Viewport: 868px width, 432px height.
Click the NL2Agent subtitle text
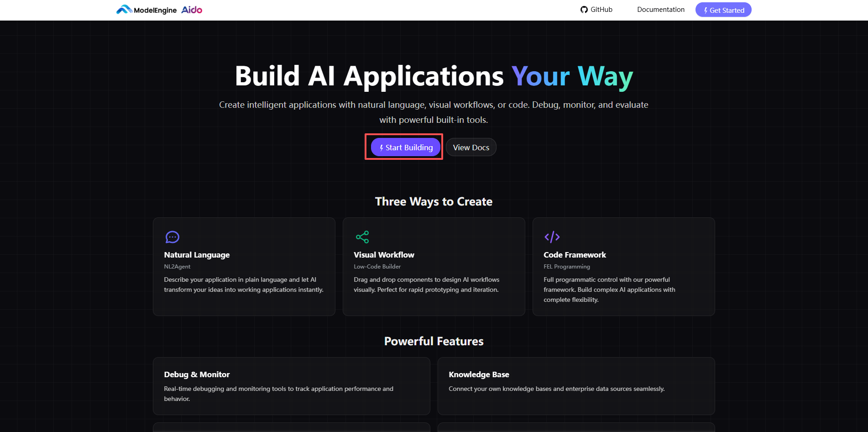[177, 267]
